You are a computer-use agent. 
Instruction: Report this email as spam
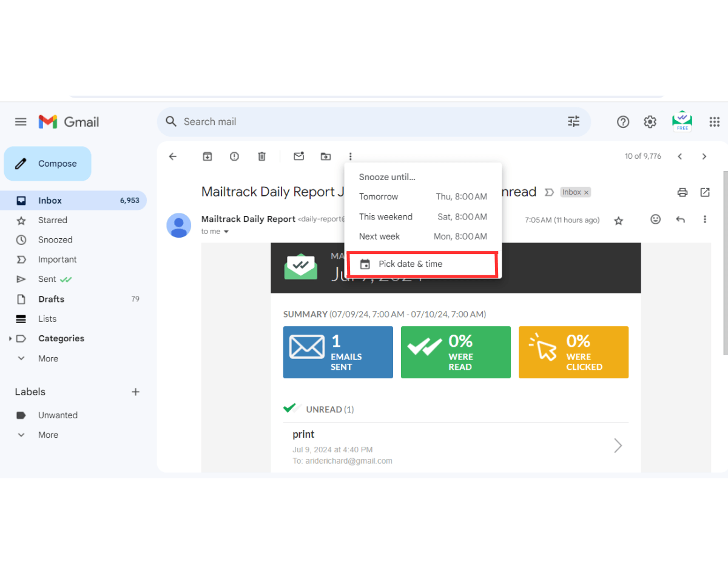tap(235, 156)
